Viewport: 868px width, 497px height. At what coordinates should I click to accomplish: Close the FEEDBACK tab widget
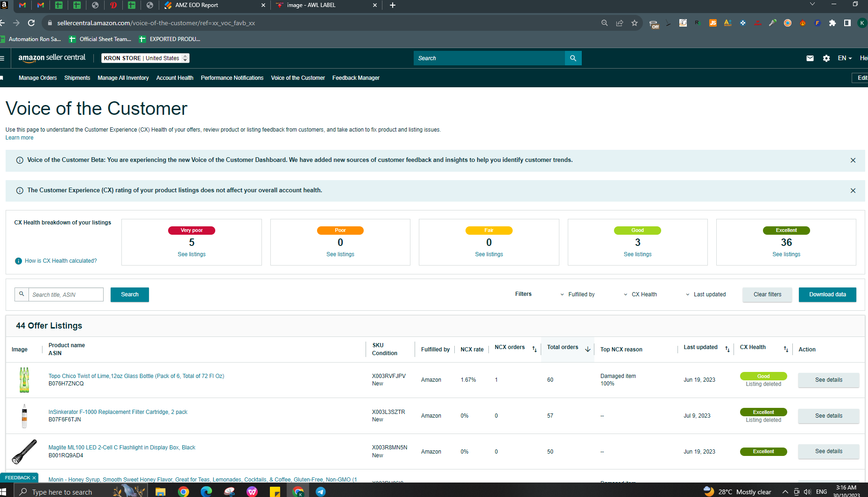[34, 478]
